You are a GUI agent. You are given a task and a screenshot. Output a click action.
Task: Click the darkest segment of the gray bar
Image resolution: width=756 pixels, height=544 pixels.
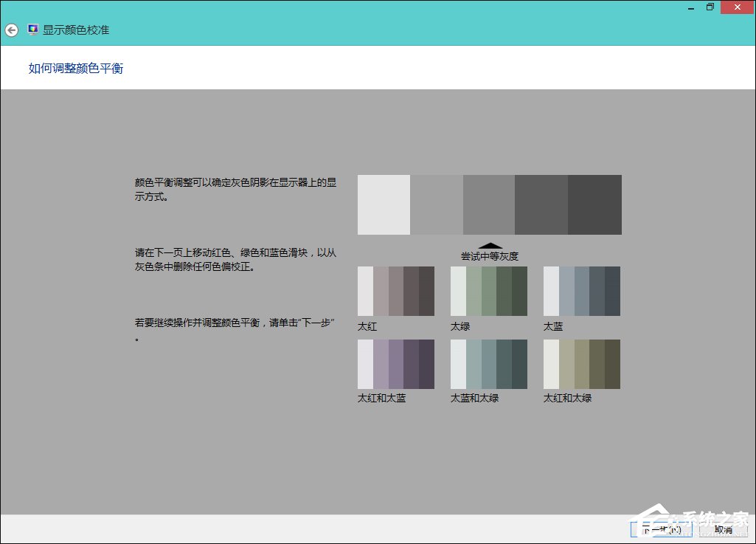(x=595, y=204)
